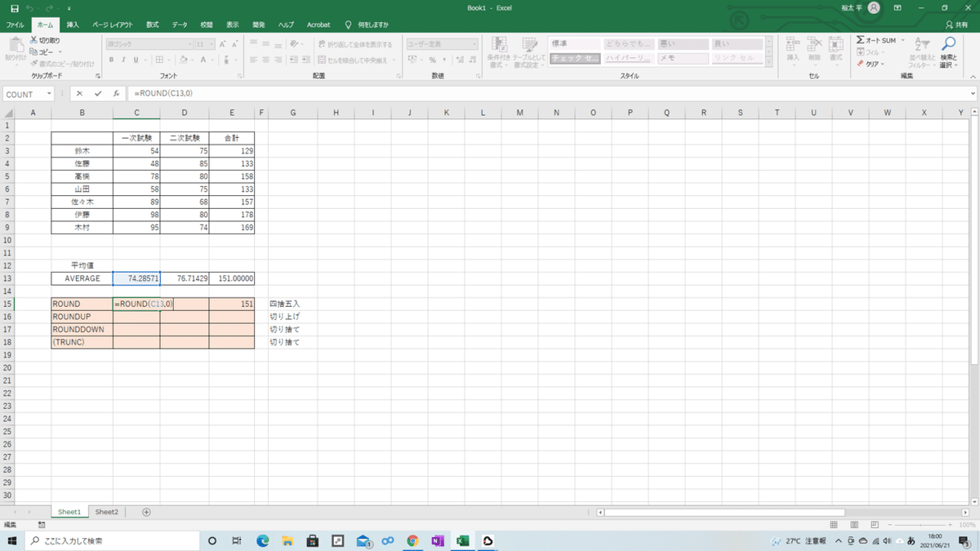980x551 pixels.
Task: Switch to View (表示) ribbon tab
Action: pyautogui.click(x=234, y=24)
